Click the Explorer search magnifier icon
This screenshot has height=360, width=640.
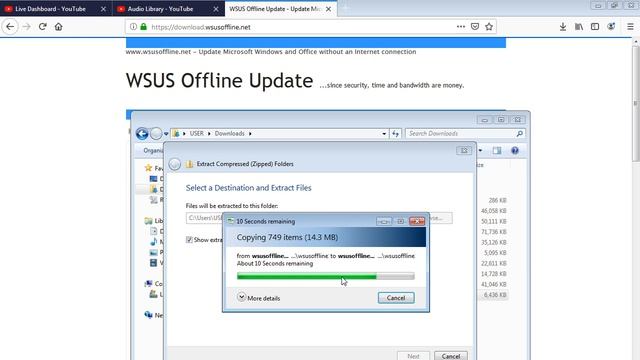pyautogui.click(x=520, y=133)
